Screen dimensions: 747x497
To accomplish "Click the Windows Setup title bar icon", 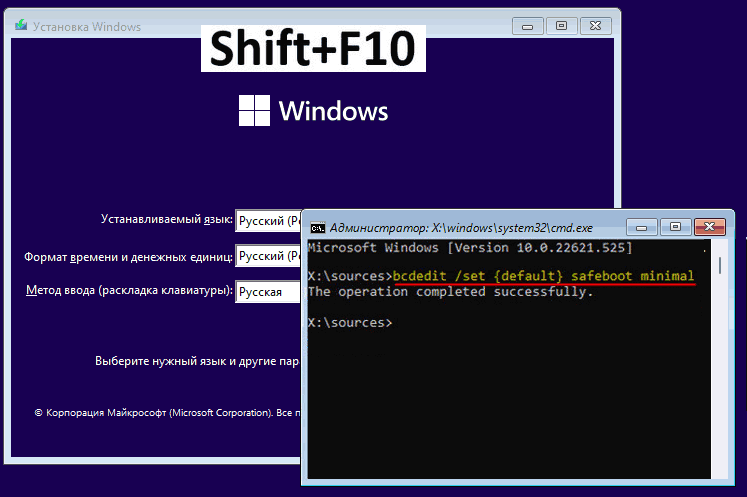I will pos(21,25).
